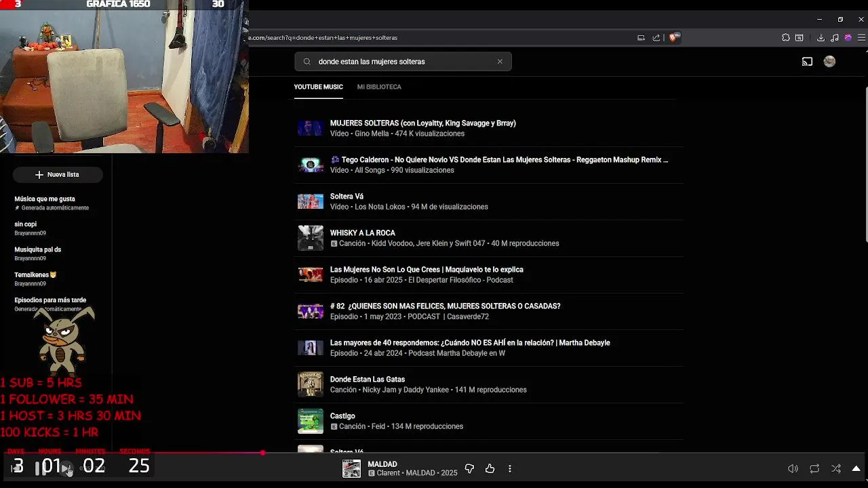
Task: Dislike the song MALDAD
Action: (469, 468)
